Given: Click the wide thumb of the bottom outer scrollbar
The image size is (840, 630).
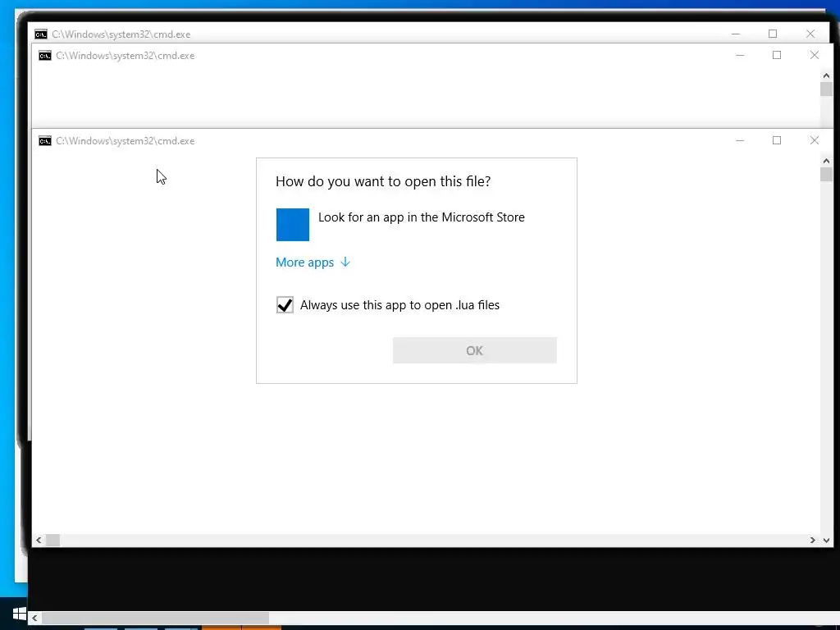Looking at the screenshot, I should pyautogui.click(x=155, y=619).
